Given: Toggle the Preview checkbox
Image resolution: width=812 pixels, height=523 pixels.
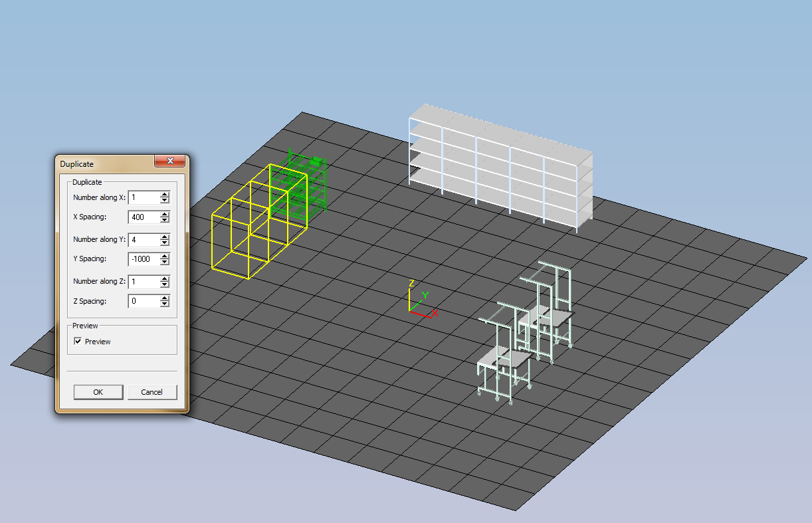Looking at the screenshot, I should pos(78,342).
